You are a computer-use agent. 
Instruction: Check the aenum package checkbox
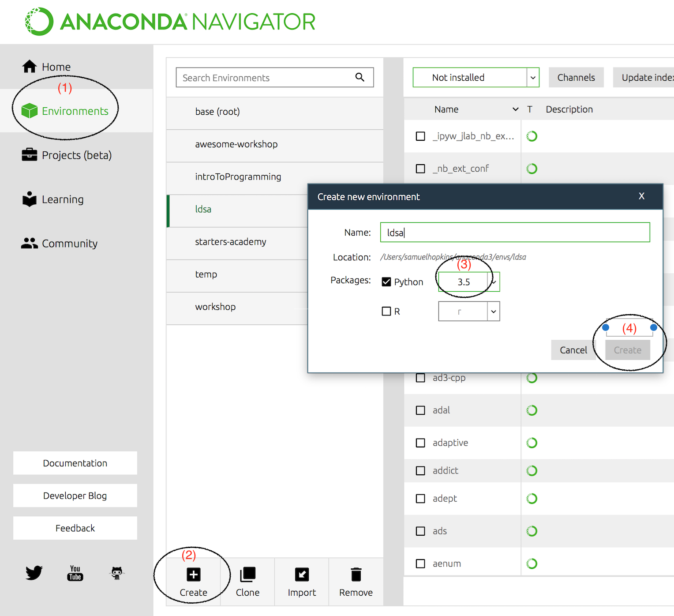coord(421,563)
